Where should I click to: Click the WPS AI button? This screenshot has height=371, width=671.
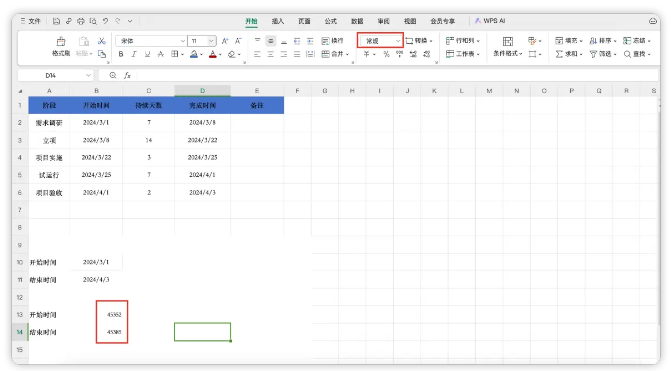tap(490, 21)
